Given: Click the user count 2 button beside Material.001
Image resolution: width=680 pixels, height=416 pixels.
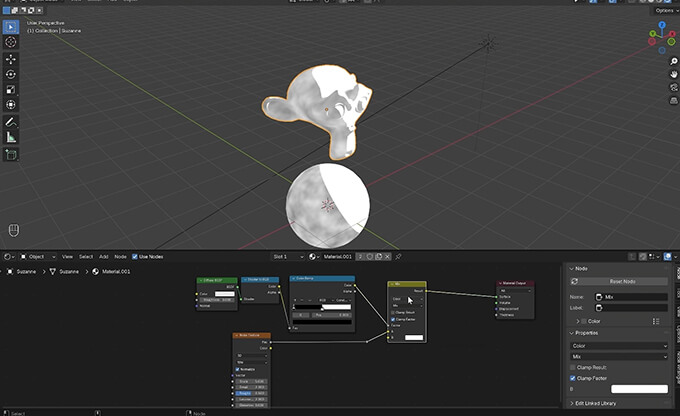Looking at the screenshot, I should click(360, 257).
